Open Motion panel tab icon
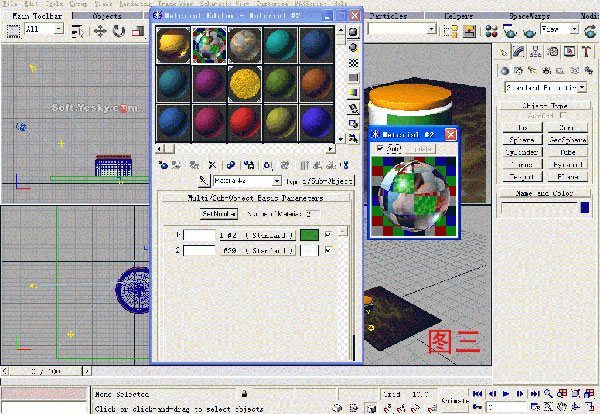 pyautogui.click(x=553, y=52)
